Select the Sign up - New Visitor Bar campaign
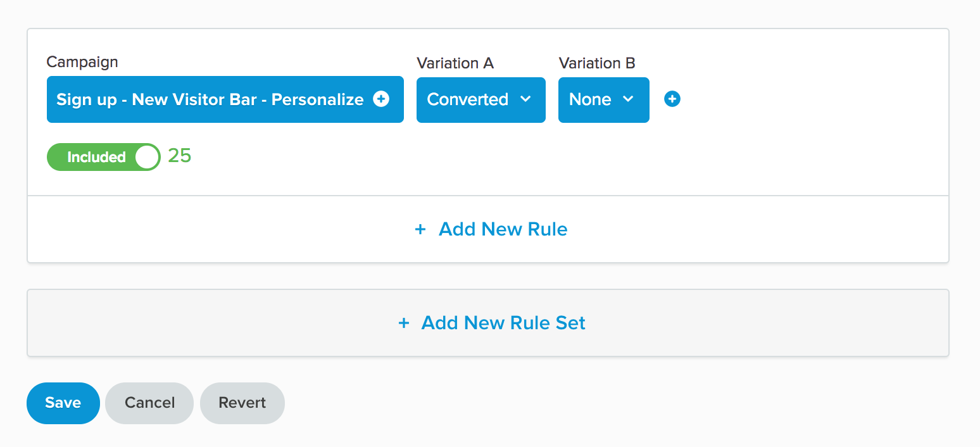The height and width of the screenshot is (447, 980). point(225,99)
